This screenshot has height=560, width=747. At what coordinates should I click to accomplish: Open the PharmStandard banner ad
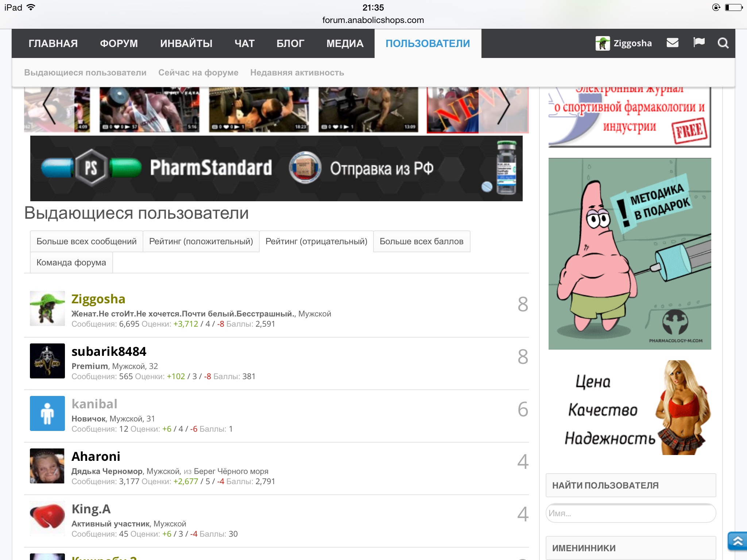pos(276,168)
